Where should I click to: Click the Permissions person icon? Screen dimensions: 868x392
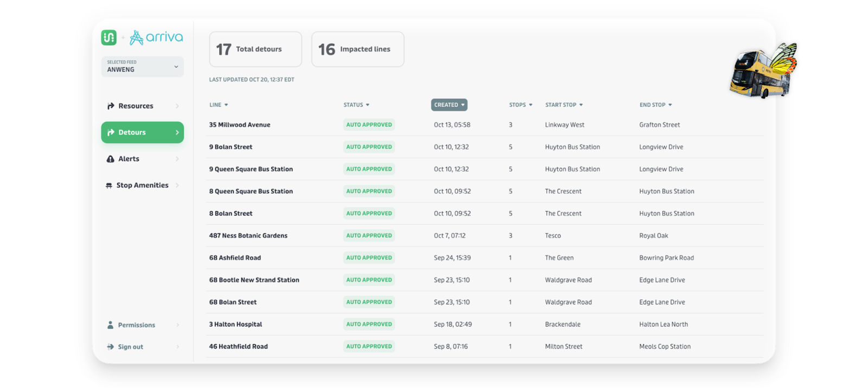click(110, 325)
